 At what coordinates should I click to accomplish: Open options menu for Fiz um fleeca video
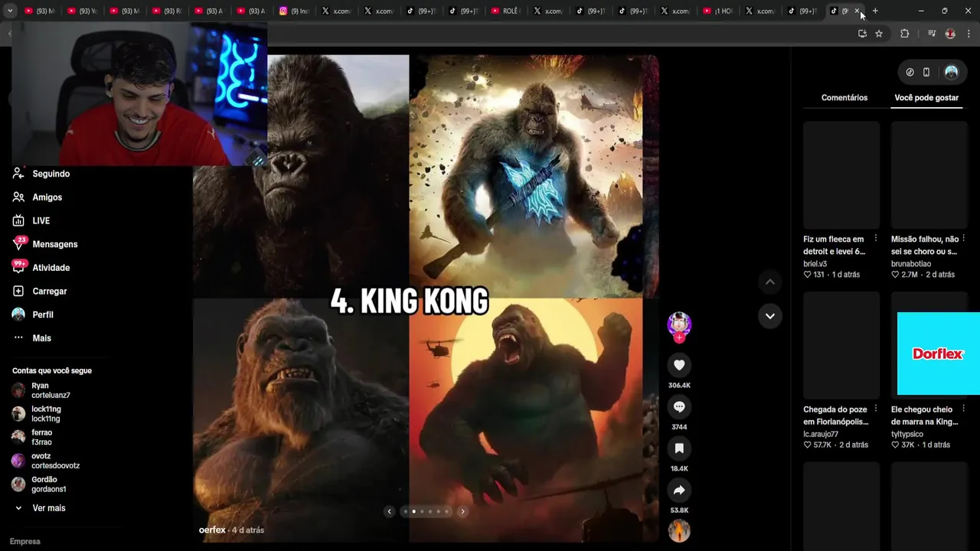(x=876, y=239)
